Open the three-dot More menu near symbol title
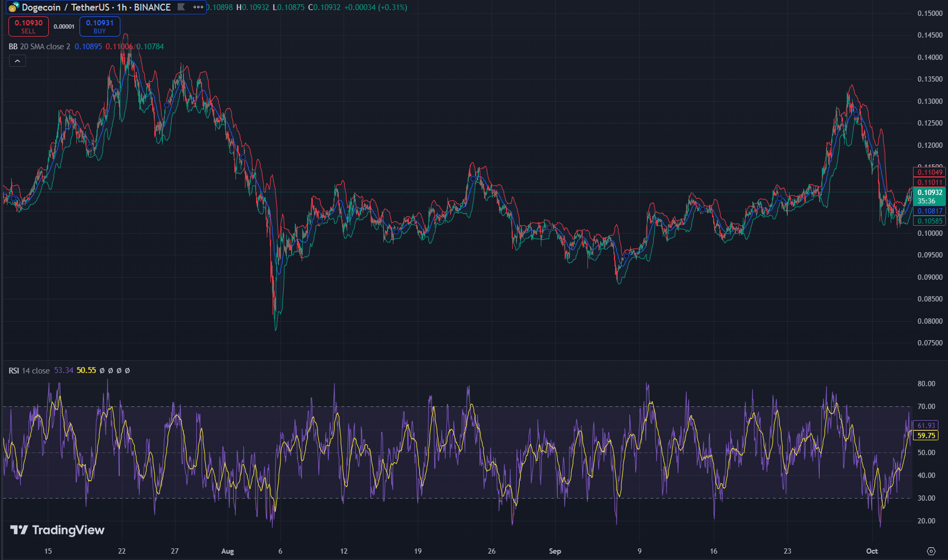Viewport: 948px width, 560px height. pyautogui.click(x=198, y=7)
